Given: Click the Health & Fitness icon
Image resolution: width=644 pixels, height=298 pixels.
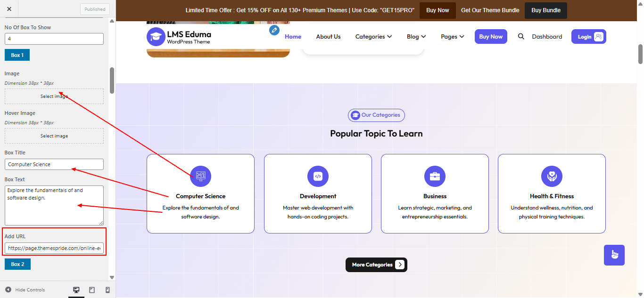Looking at the screenshot, I should click(x=551, y=176).
